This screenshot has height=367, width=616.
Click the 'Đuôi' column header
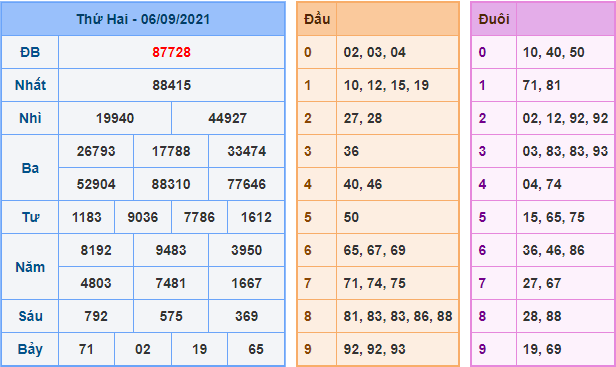pyautogui.click(x=494, y=19)
